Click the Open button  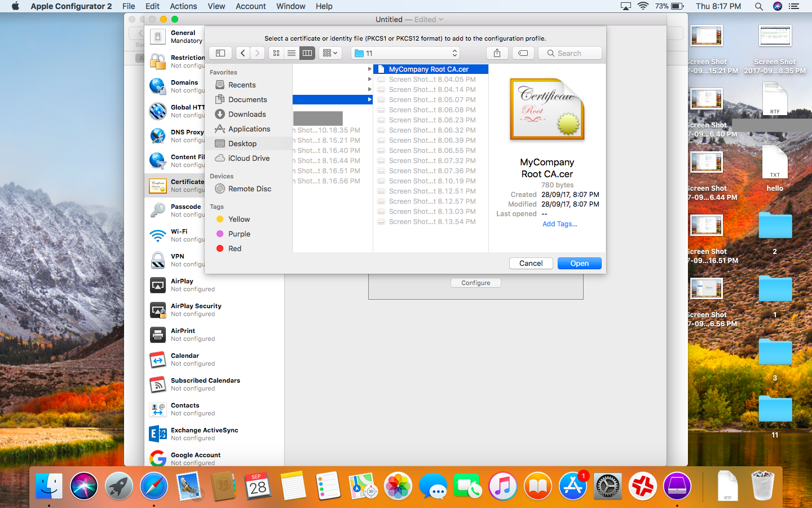click(x=579, y=264)
